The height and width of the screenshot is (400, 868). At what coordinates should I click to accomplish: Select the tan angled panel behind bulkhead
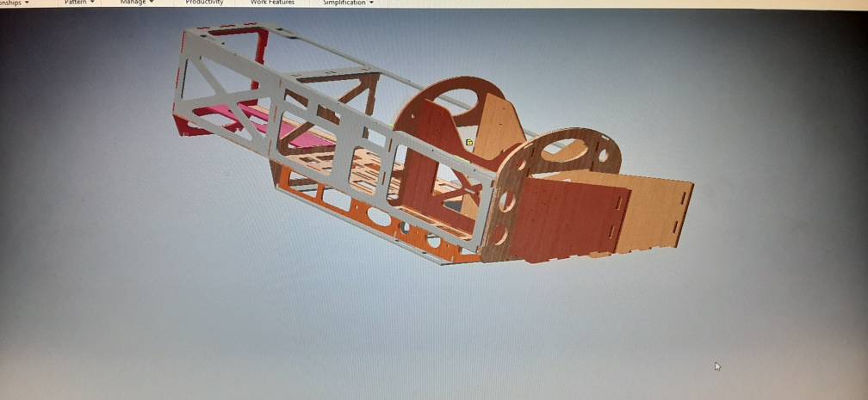pos(498,129)
